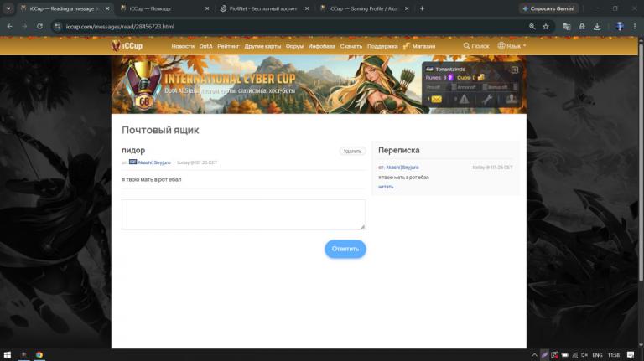Click the volume icon in system tray
Screen dimensions: 644x361
click(584, 355)
